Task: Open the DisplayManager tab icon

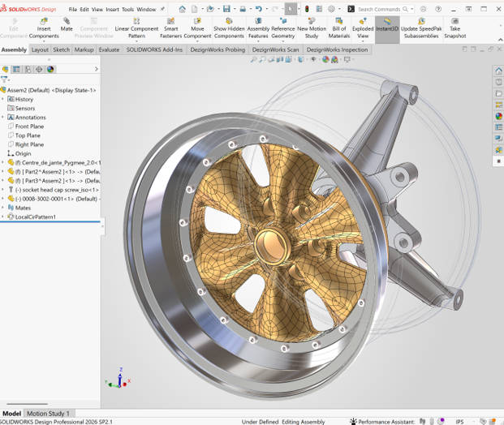Action: tap(50, 69)
